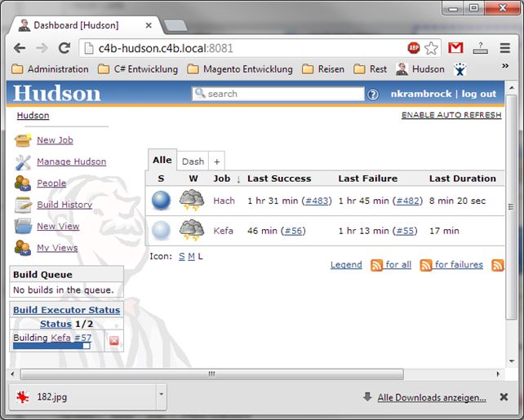Click the browser back arrow
524x420 pixels.
tap(20, 48)
